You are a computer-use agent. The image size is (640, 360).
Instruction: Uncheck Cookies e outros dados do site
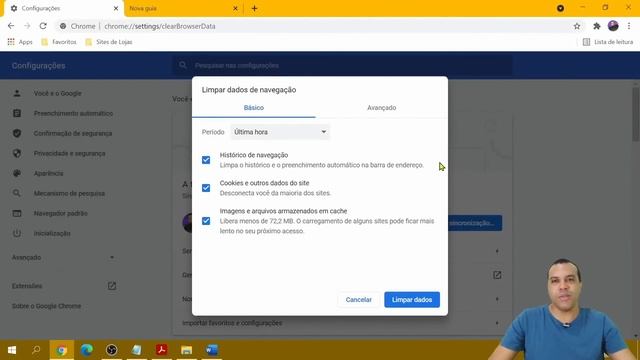pyautogui.click(x=206, y=188)
